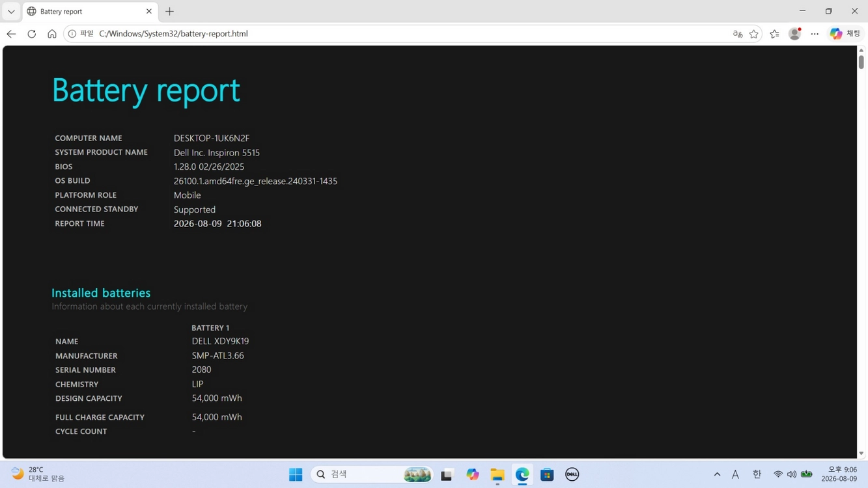Click the taskbar search box
Image resolution: width=868 pixels, height=488 pixels.
[x=372, y=474]
